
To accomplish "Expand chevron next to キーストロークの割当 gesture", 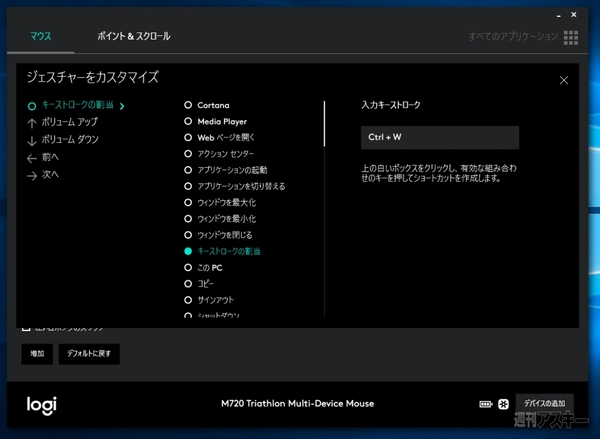I will coord(122,106).
